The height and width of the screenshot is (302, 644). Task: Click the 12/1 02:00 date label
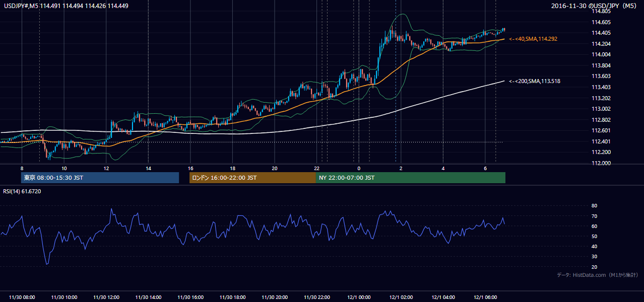coord(401,297)
